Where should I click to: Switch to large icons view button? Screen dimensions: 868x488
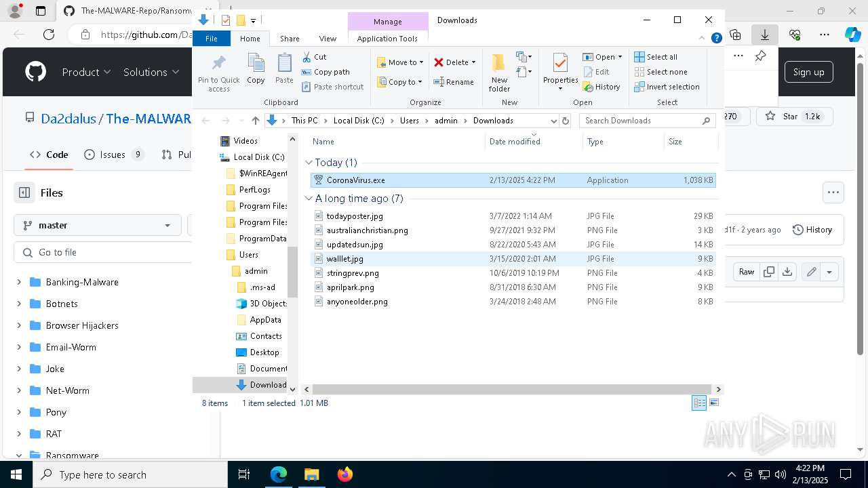point(713,403)
